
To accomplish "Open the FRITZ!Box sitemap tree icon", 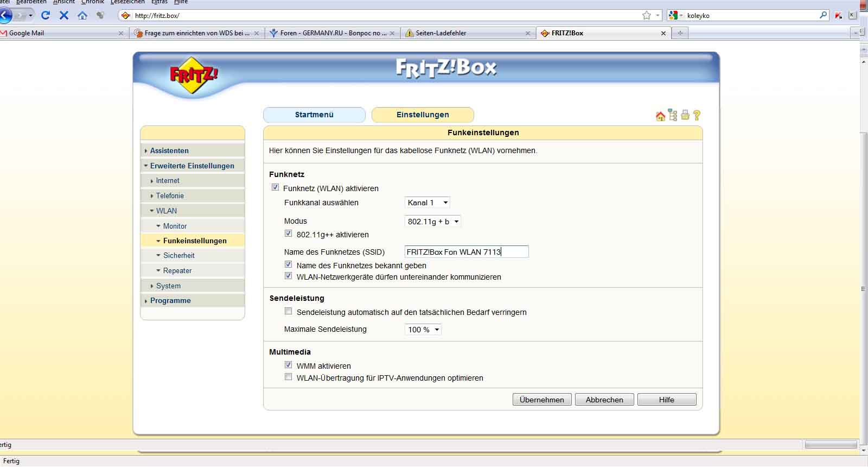I will coord(673,115).
